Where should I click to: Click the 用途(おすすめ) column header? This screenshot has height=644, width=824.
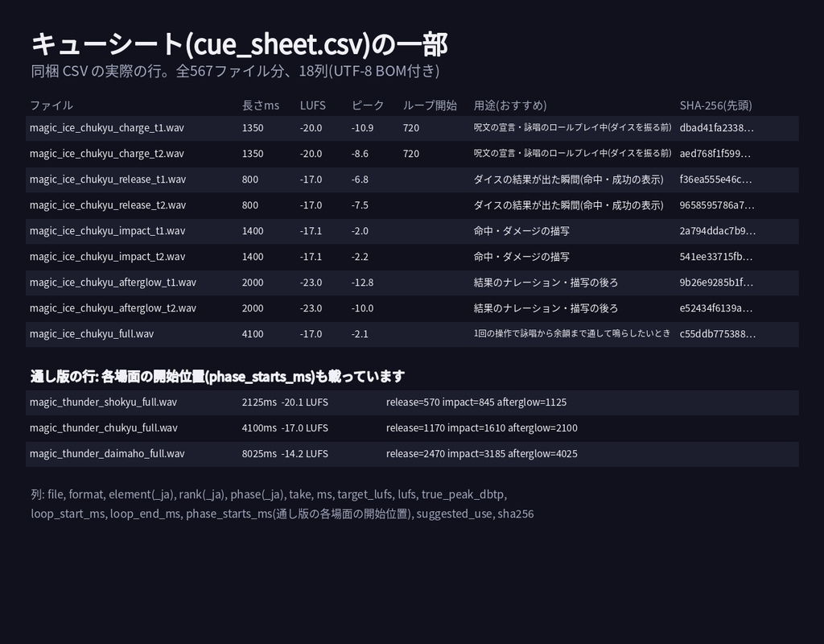coord(510,105)
